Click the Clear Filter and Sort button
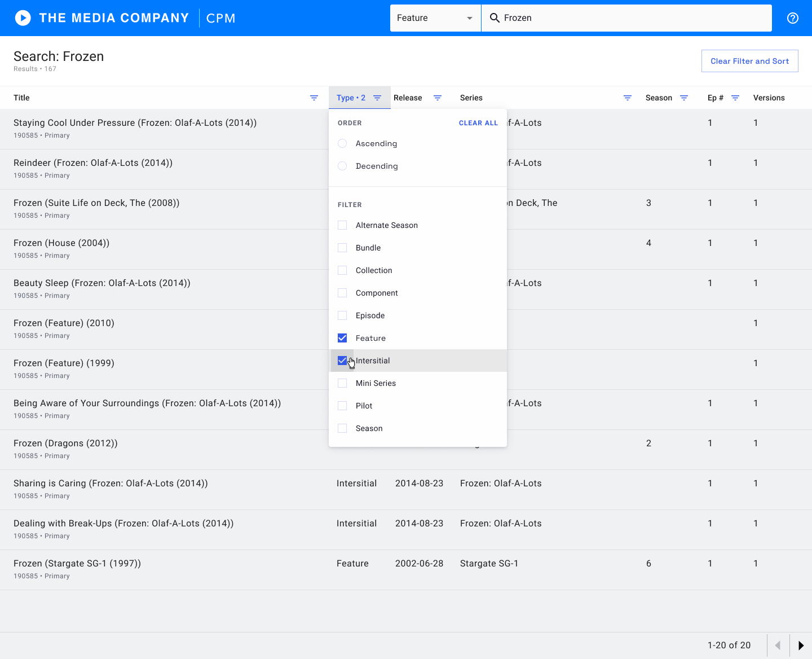The width and height of the screenshot is (812, 659). (x=749, y=61)
